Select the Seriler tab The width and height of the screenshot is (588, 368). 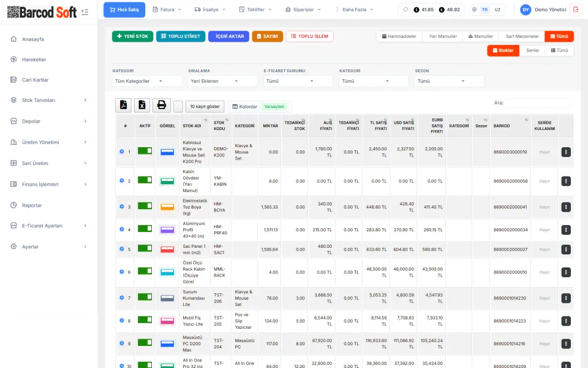532,50
